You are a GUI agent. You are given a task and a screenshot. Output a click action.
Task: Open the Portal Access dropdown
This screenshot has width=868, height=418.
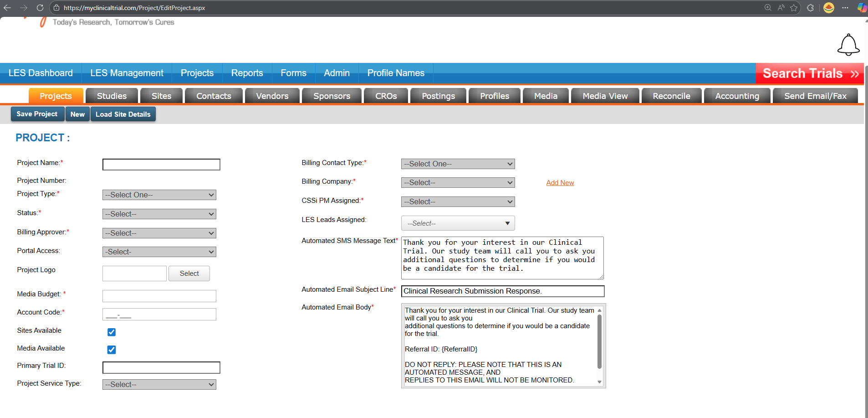coord(159,252)
